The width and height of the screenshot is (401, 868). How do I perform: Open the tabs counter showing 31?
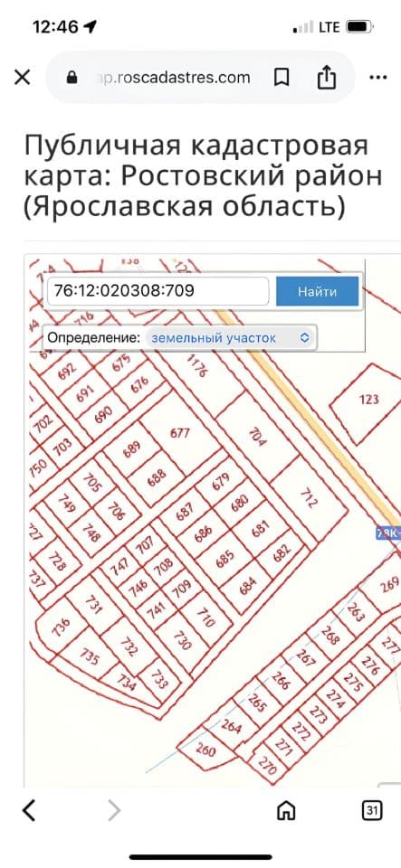(372, 811)
